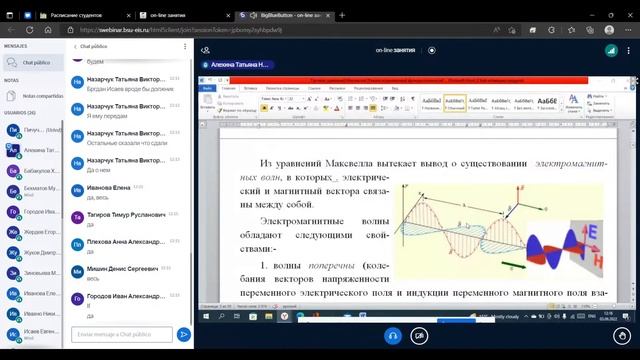Screen dimensions: 640x360
Task: Open Word font name combo box
Action: [273, 99]
